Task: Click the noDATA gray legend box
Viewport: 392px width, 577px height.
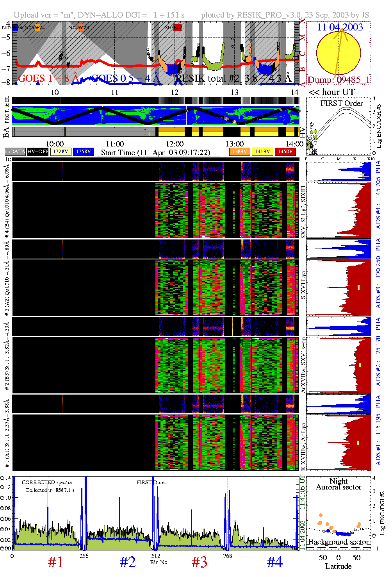Action: pos(15,152)
